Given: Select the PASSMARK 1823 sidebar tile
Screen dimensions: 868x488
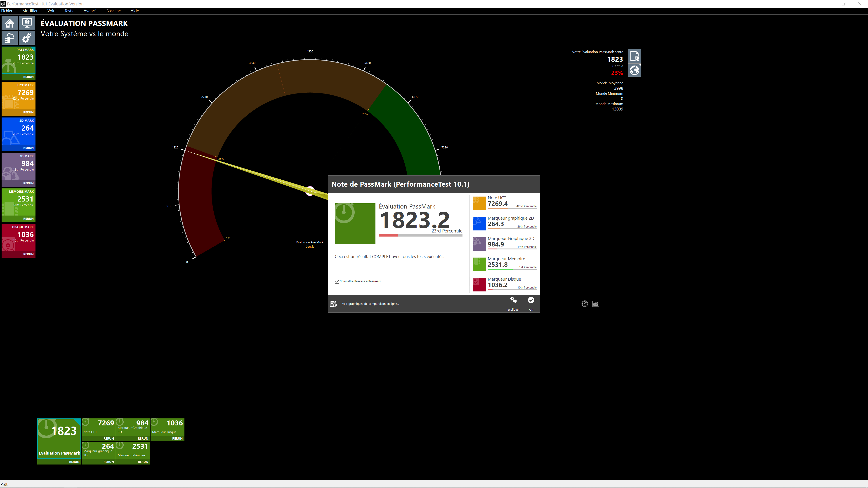Looking at the screenshot, I should pos(19,60).
